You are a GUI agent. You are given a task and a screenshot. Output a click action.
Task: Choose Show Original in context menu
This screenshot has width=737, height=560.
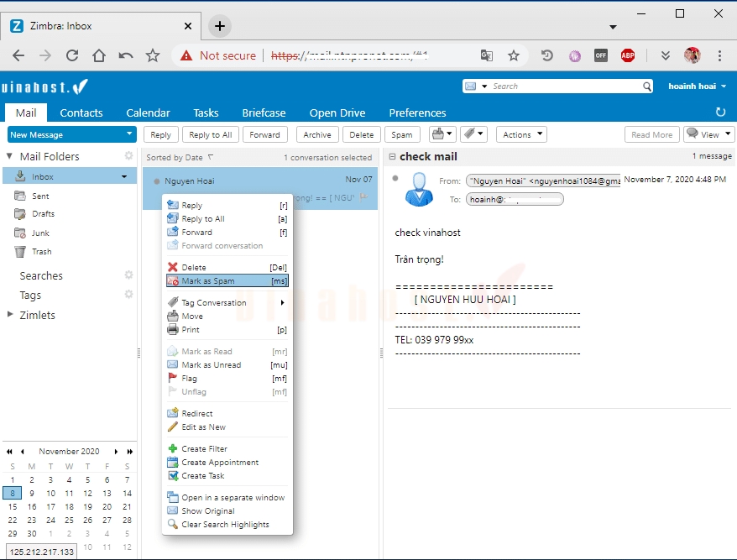[227, 510]
